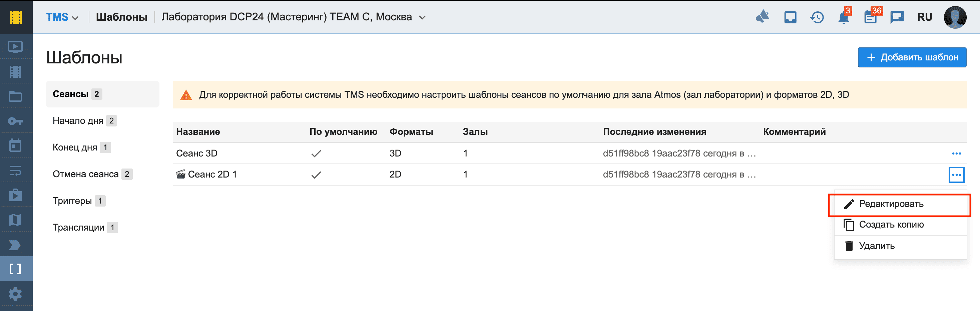Choose Удалить in the context menu
980x311 pixels.
877,246
